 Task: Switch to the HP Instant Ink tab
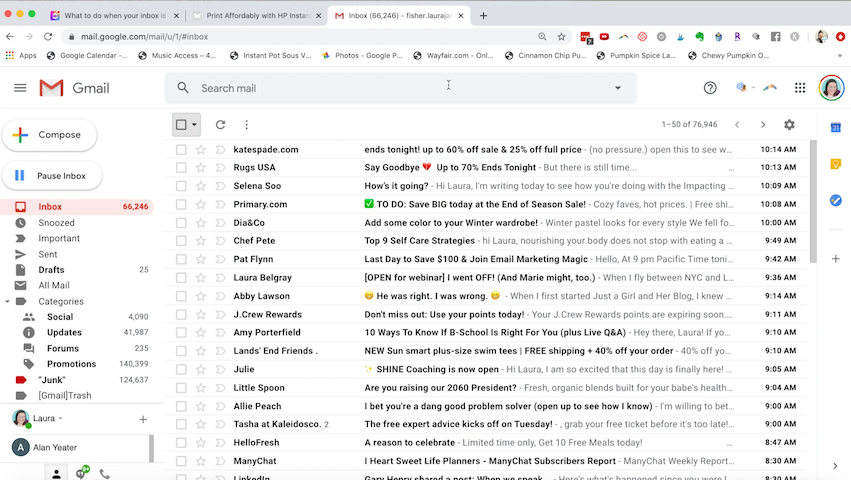(257, 15)
